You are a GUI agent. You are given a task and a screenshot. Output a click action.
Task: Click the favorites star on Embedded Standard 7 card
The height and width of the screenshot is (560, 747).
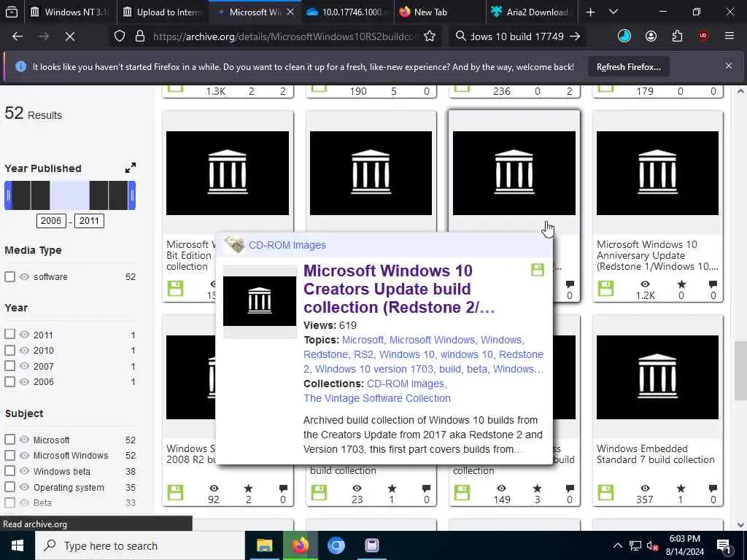681,488
